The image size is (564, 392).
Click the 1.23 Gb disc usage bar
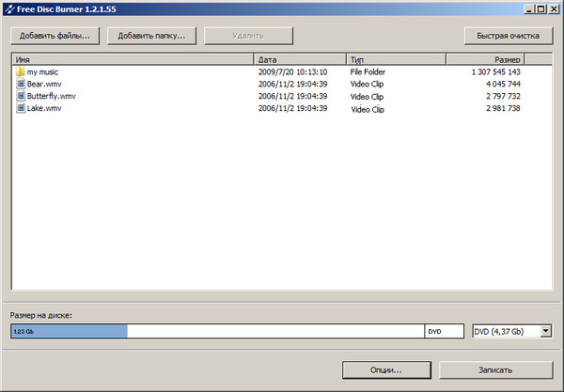tap(69, 331)
